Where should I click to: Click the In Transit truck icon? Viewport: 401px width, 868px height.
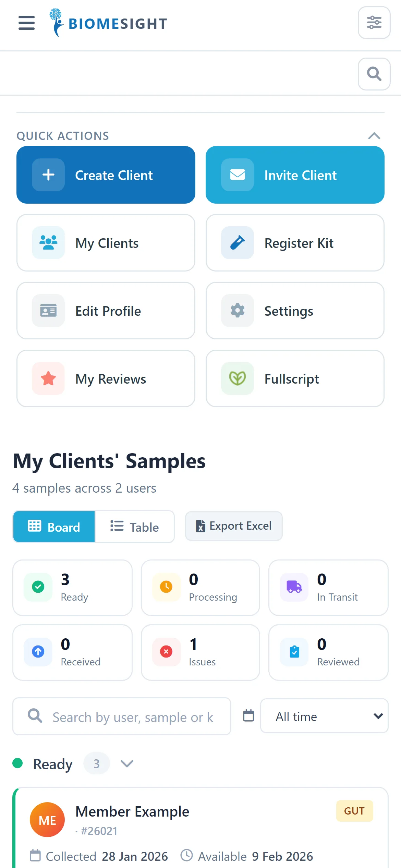click(294, 587)
